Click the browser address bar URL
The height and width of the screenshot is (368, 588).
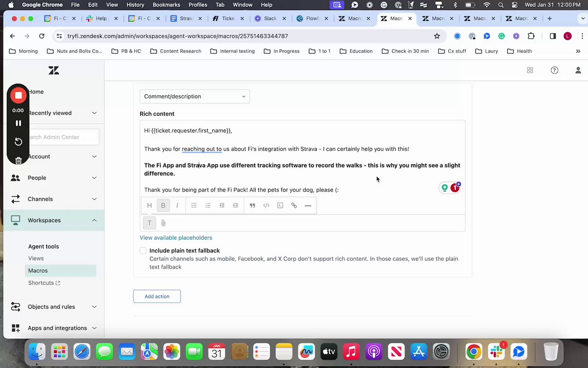click(177, 36)
